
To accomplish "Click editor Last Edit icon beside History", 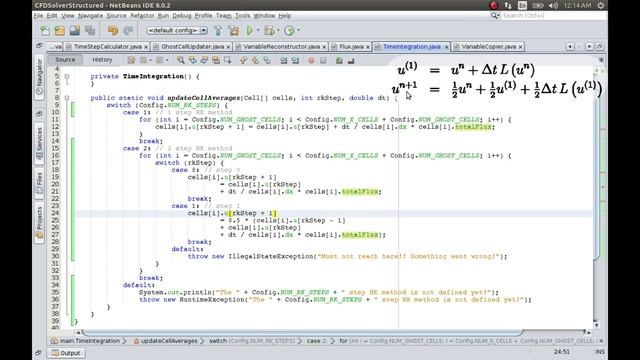I will point(131,60).
